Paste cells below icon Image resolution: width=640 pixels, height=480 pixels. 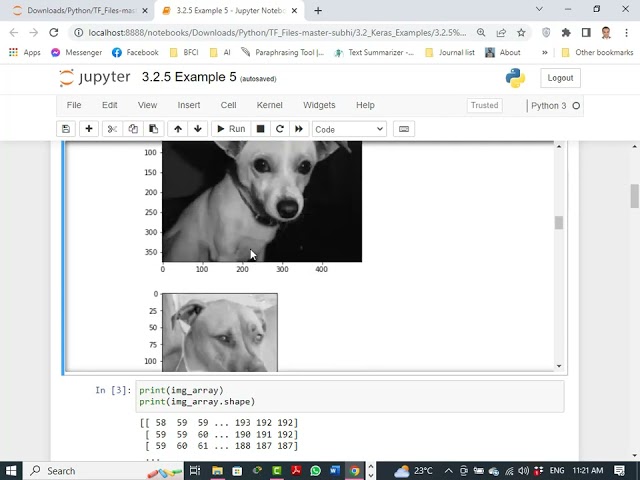tap(153, 129)
